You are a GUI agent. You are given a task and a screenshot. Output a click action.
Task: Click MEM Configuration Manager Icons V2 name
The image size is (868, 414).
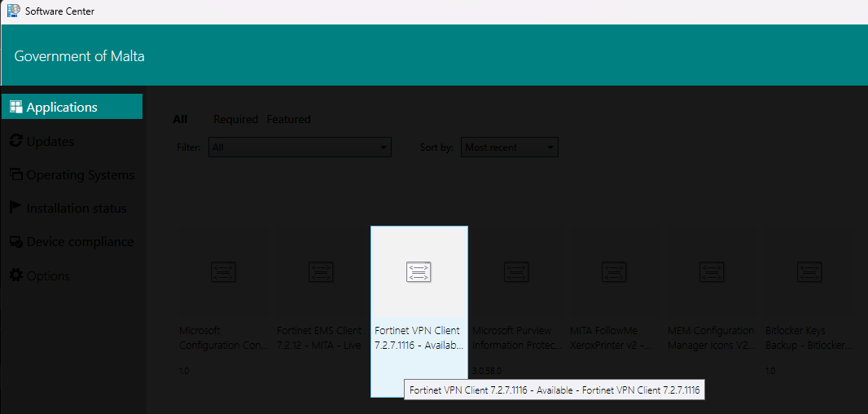click(x=711, y=337)
